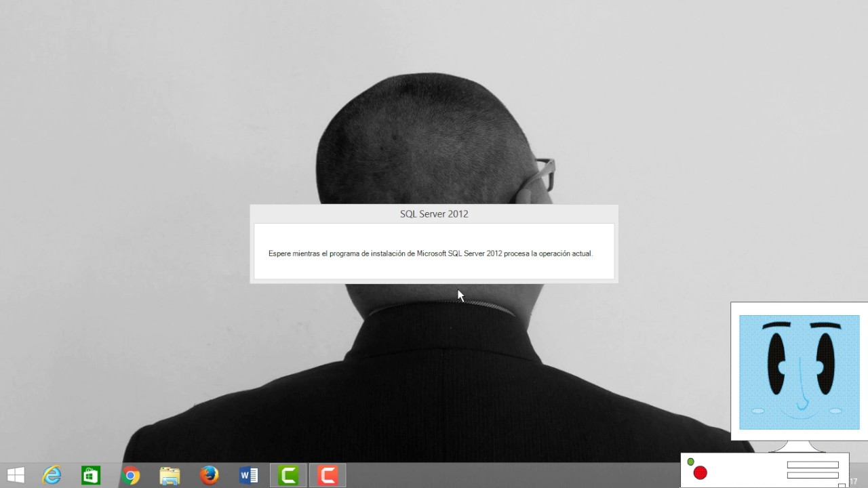
Task: Open File Explorer from the taskbar
Action: [x=170, y=476]
